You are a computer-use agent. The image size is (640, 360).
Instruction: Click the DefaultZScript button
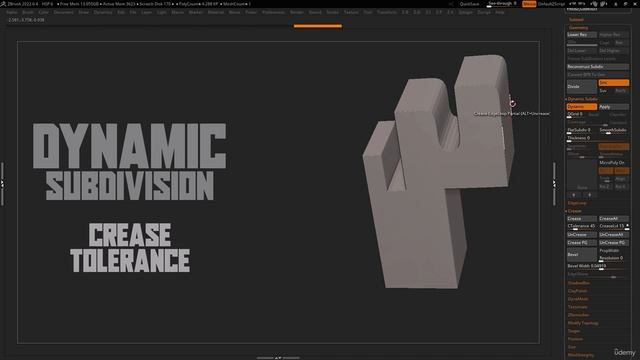(551, 4)
